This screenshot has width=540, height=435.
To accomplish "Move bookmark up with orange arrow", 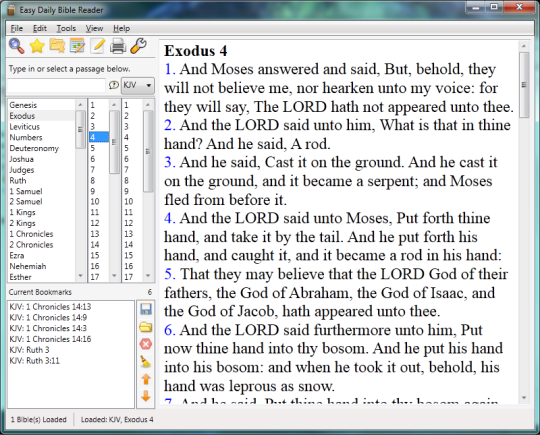I will [x=146, y=379].
